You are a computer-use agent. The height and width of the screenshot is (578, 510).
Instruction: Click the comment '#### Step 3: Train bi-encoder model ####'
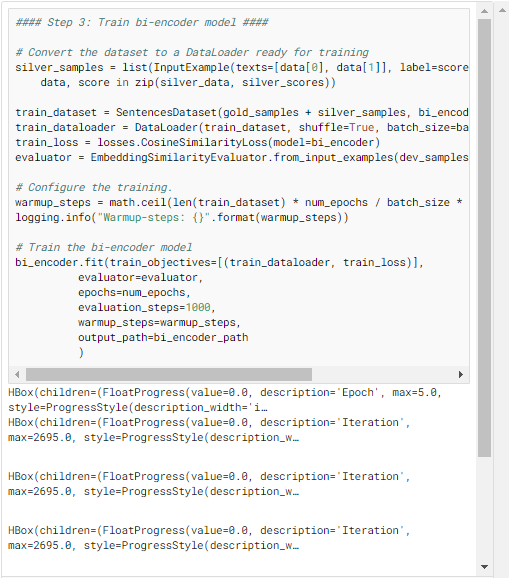[x=142, y=22]
